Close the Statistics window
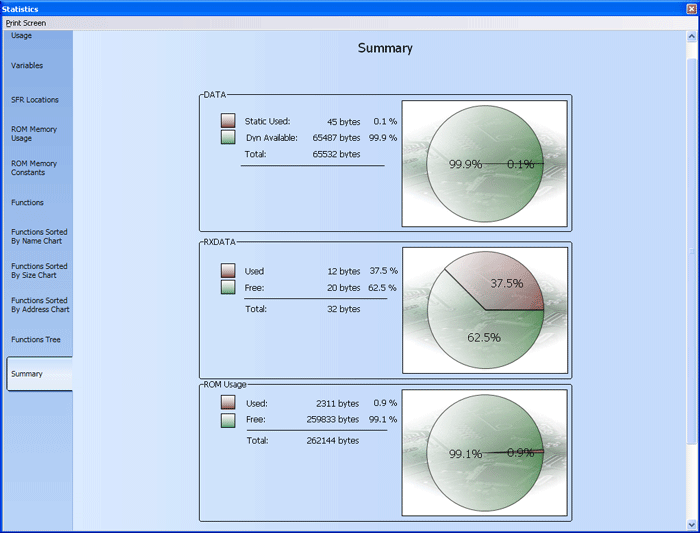Image resolution: width=700 pixels, height=533 pixels. pyautogui.click(x=692, y=8)
